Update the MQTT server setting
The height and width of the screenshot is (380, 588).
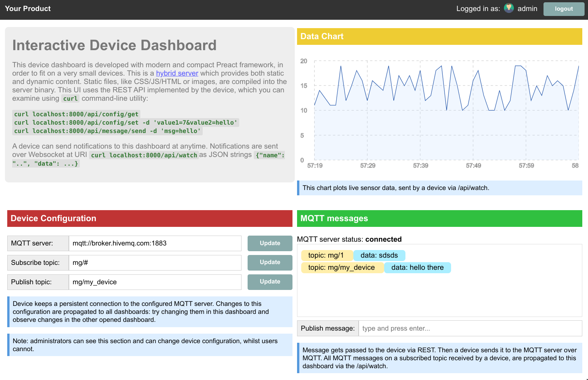point(270,243)
